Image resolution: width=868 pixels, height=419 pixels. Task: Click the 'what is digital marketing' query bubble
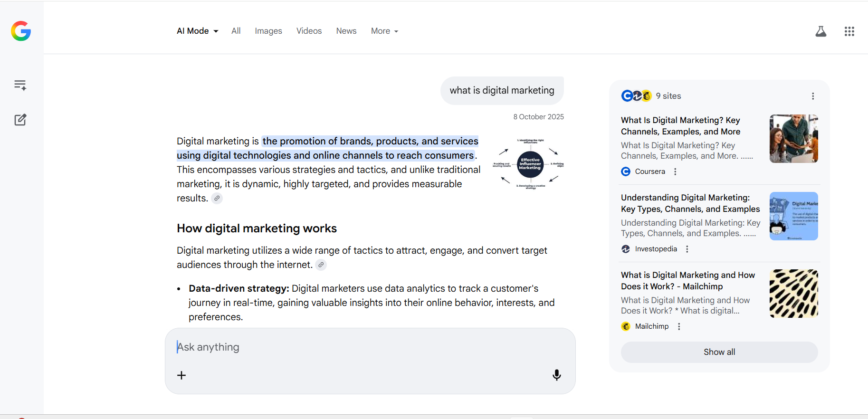[x=502, y=90]
